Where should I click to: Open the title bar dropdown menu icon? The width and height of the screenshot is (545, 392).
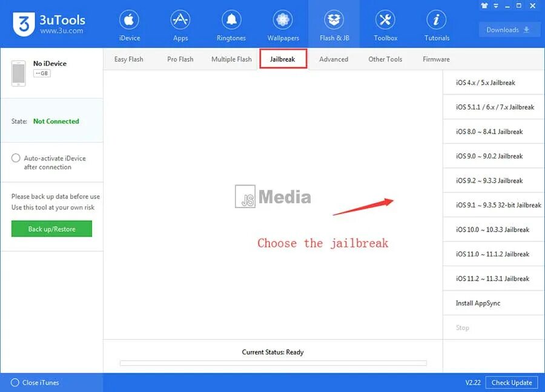tap(496, 6)
